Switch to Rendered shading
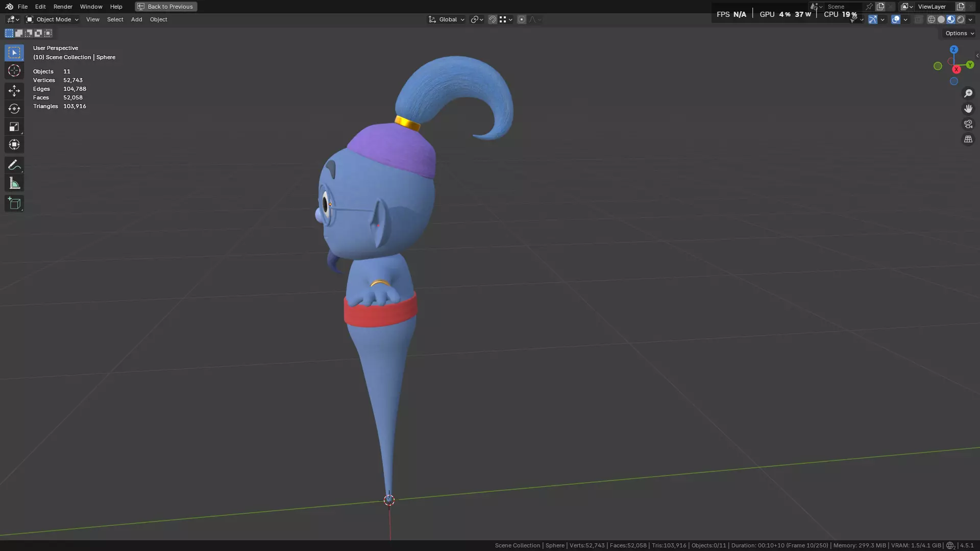Viewport: 980px width, 551px height. (x=961, y=19)
